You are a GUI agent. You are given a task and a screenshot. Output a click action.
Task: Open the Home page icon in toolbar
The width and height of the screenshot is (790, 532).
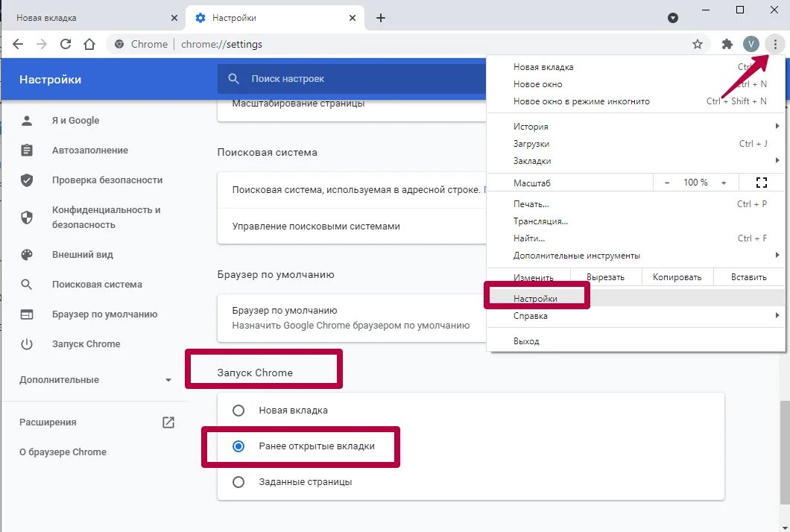89,44
